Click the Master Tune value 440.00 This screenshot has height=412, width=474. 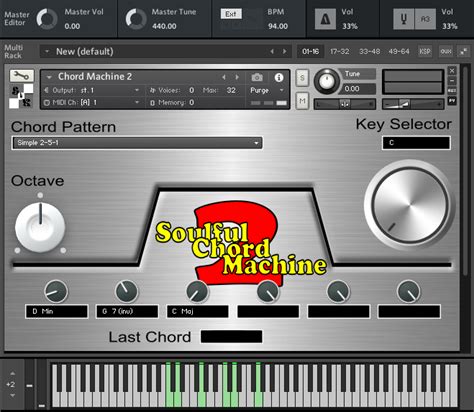click(x=164, y=26)
